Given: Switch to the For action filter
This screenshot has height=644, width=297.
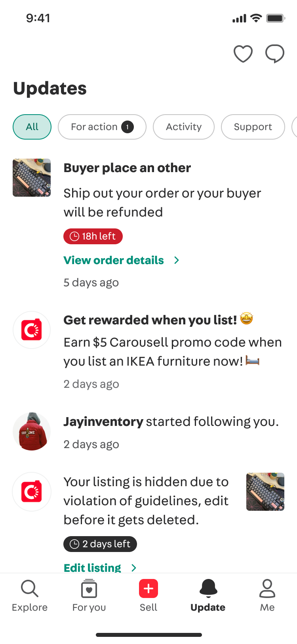Looking at the screenshot, I should 102,127.
